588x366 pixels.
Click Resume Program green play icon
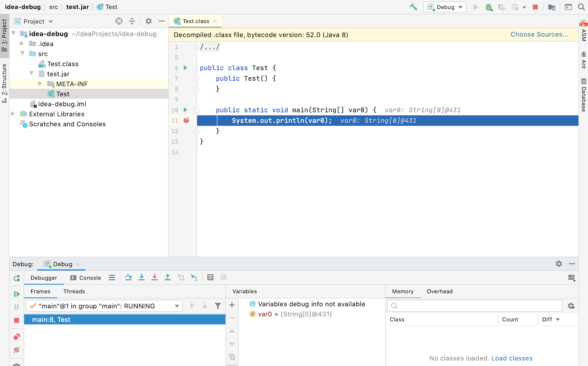click(17, 294)
